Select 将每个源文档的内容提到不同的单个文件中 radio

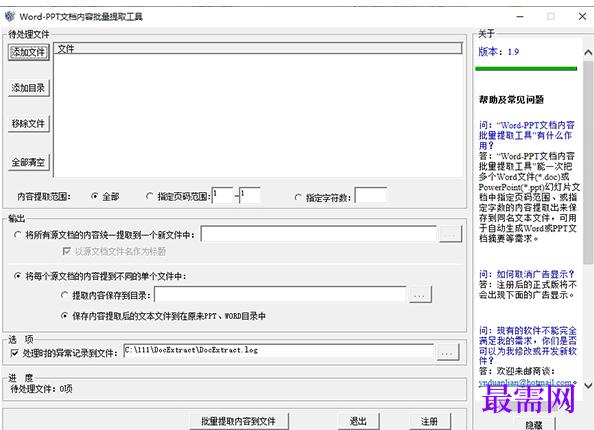tap(17, 276)
